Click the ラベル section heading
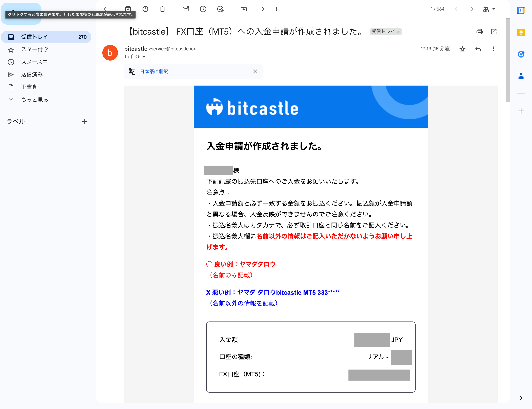Viewport: 532px width, 409px height. [x=16, y=121]
